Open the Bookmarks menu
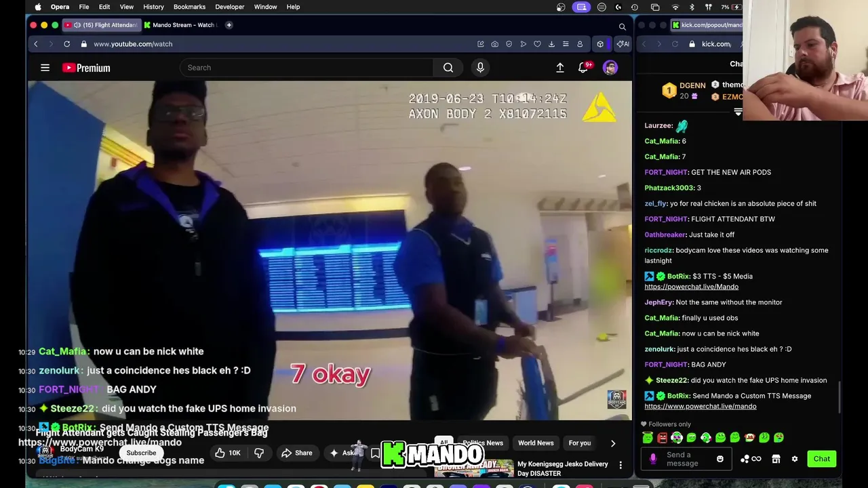 pyautogui.click(x=189, y=7)
